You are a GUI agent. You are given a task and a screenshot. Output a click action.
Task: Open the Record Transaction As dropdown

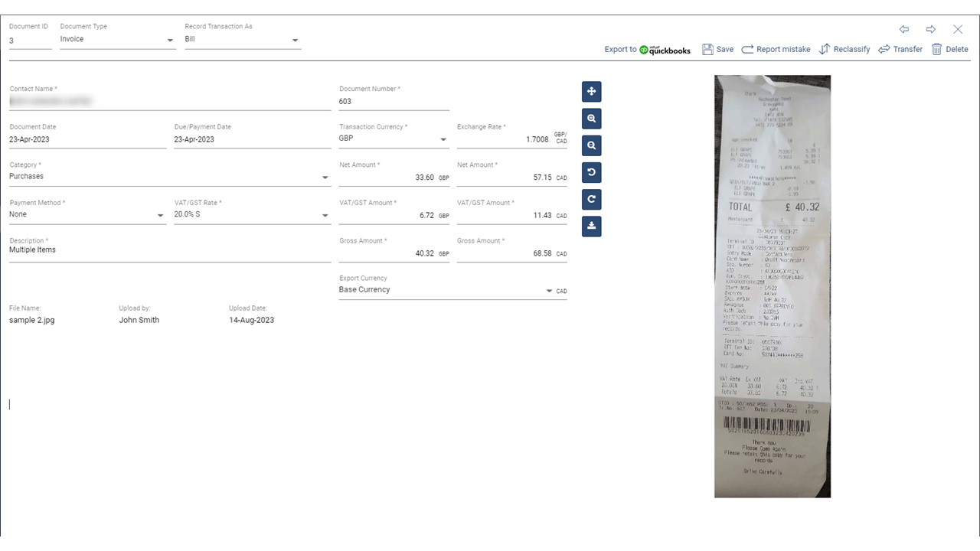pos(295,39)
